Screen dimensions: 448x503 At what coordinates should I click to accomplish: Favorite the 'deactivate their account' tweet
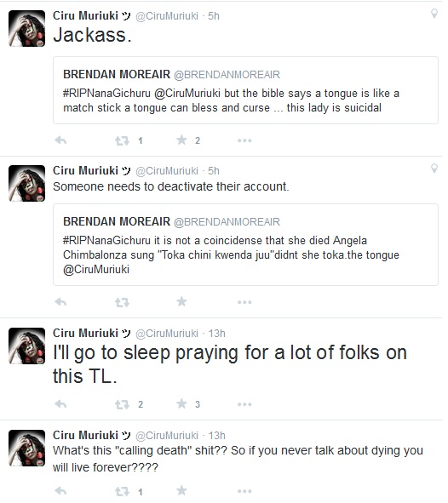click(x=181, y=301)
